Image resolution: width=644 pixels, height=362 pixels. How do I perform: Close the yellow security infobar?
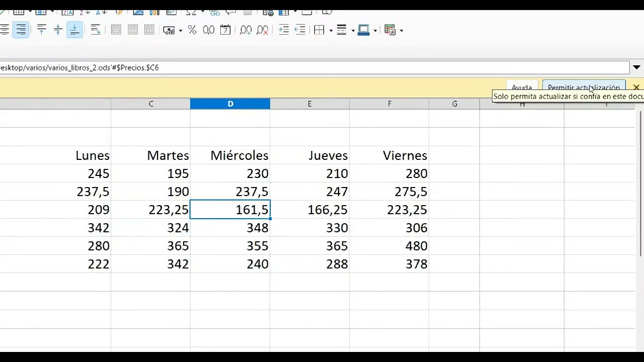[636, 87]
